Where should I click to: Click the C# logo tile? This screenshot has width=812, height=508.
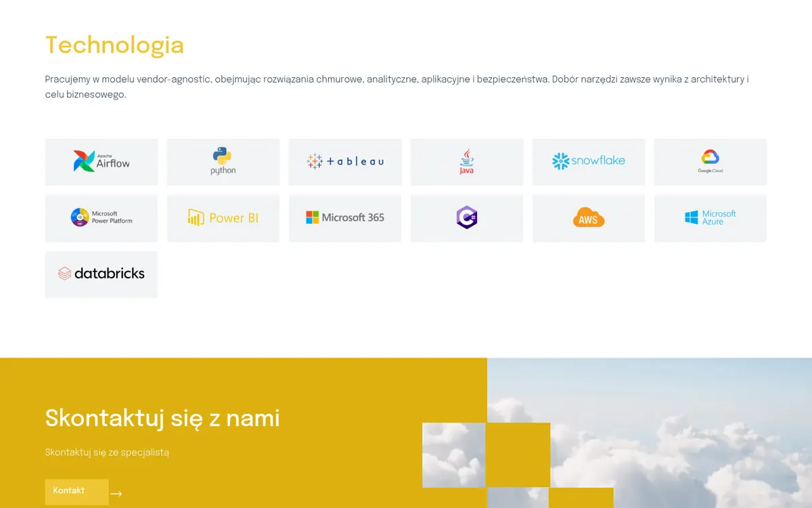[467, 218]
